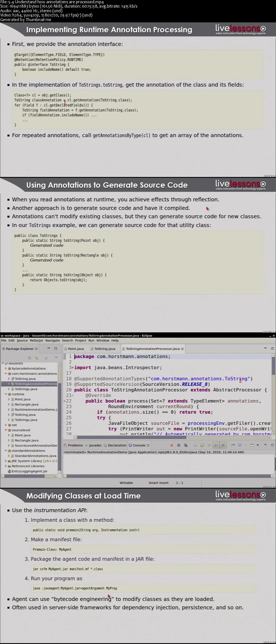Click the override marker beside line 22
The image size is (276, 644).
(64, 401)
